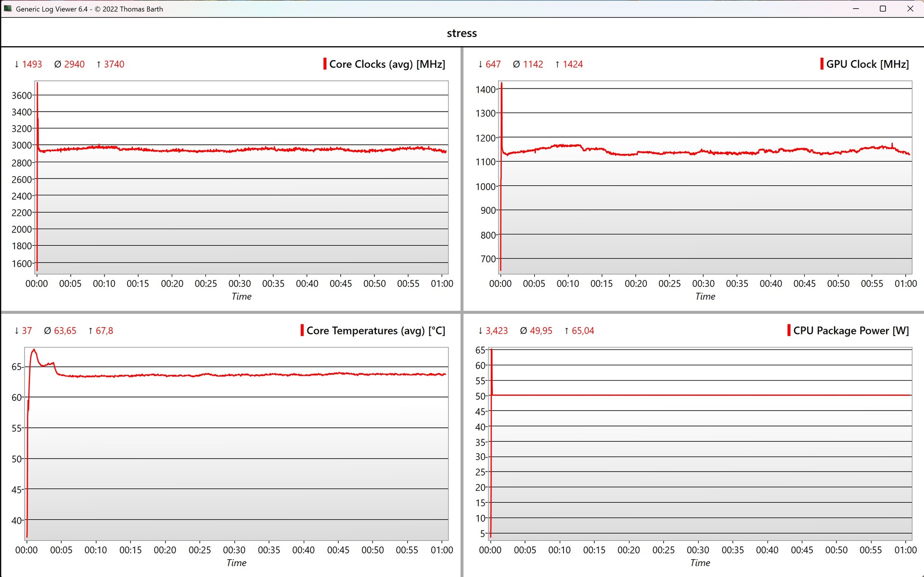Screen dimensions: 924x577
Task: Click the 00:30 marker on Core Clocks chart
Action: click(x=240, y=283)
